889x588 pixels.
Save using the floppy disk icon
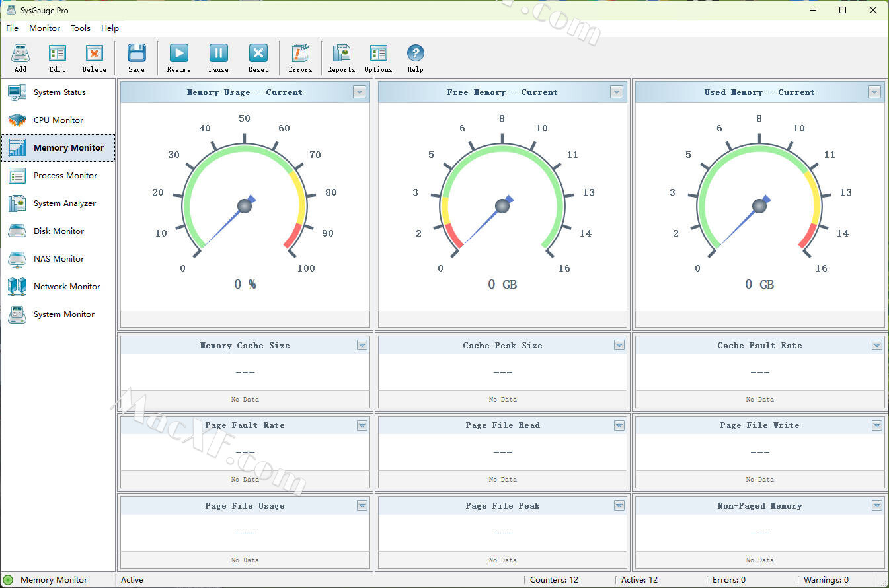(x=136, y=55)
